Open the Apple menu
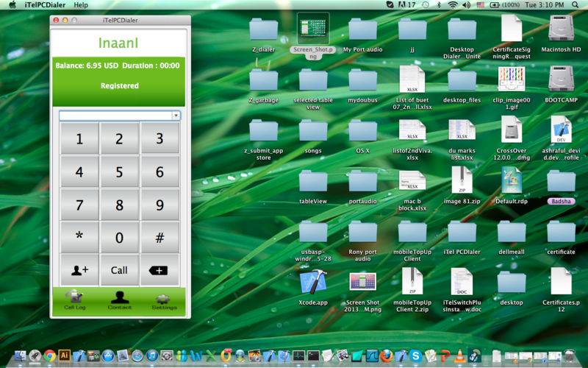 (x=12, y=4)
